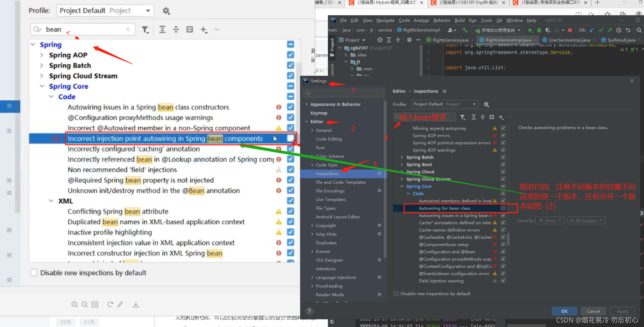The width and height of the screenshot is (644, 327).
Task: Click Git commit green checkmark icon
Action: click(601, 30)
